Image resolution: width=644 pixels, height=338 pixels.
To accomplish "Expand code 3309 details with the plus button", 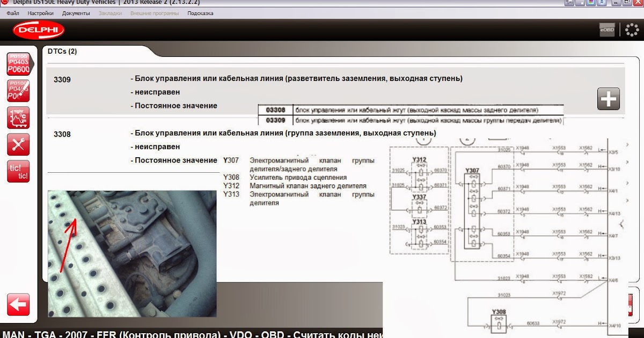I will (x=608, y=99).
